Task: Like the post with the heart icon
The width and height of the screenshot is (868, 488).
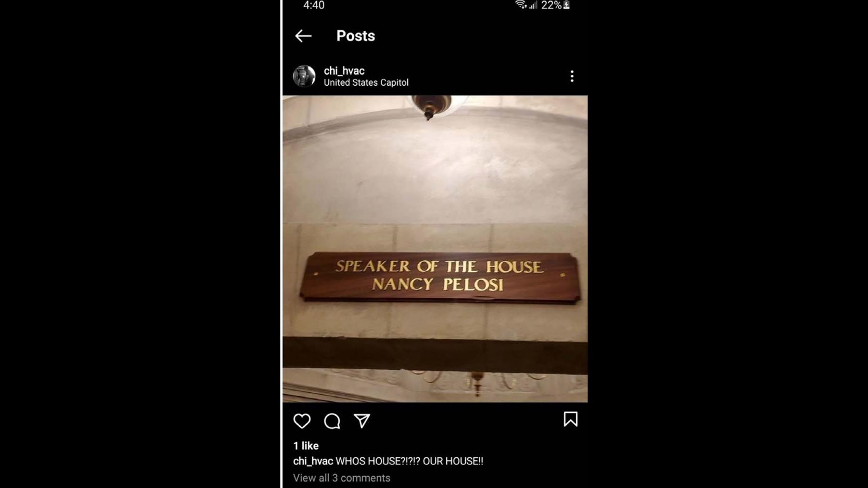Action: coord(302,421)
